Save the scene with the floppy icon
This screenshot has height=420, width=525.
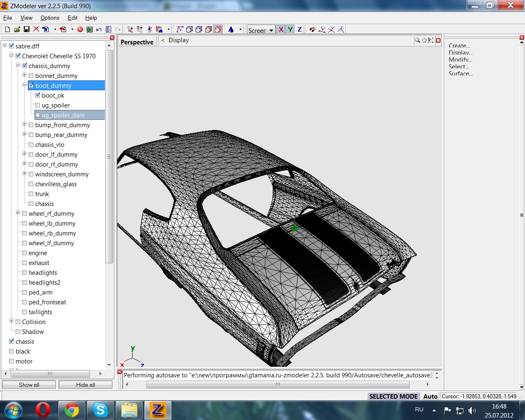point(26,29)
